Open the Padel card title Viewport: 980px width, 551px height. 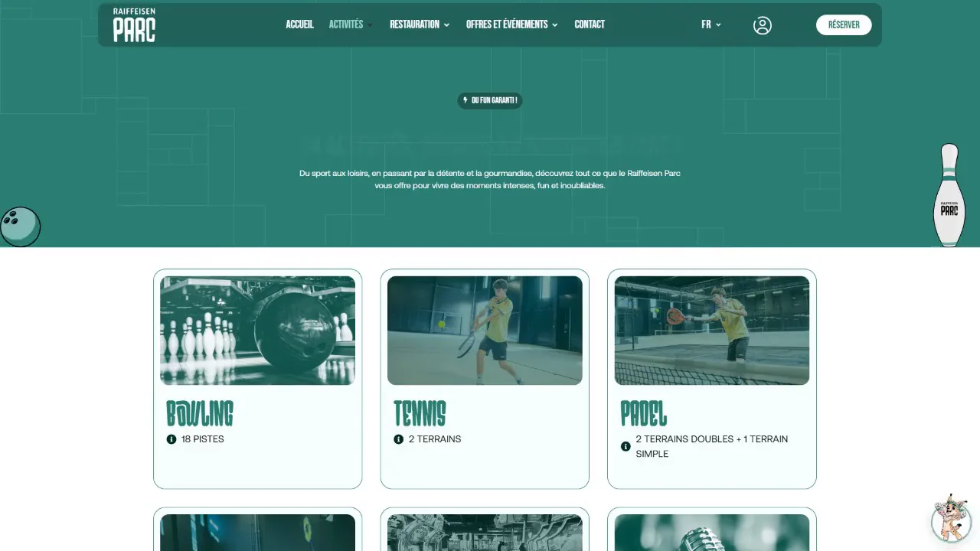[644, 413]
